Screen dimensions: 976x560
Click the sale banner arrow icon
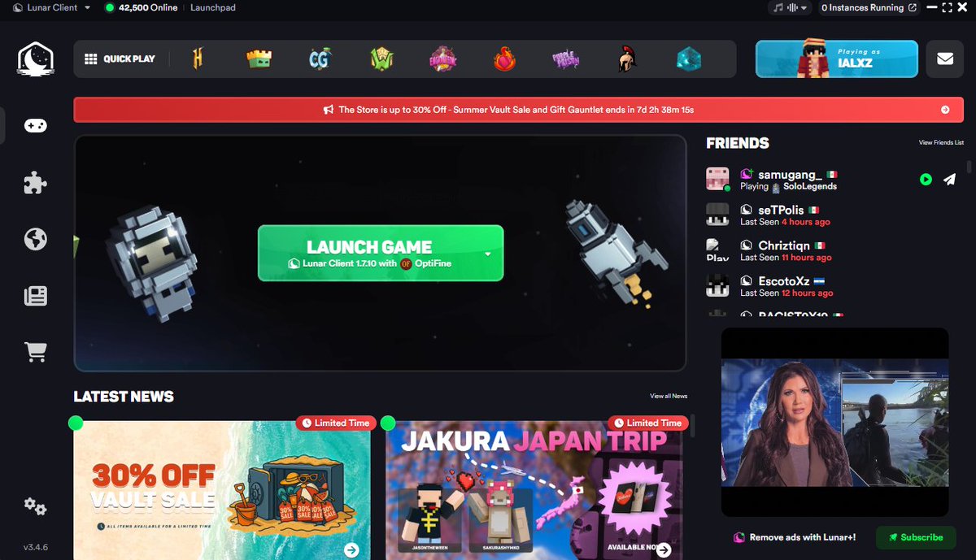coord(945,109)
